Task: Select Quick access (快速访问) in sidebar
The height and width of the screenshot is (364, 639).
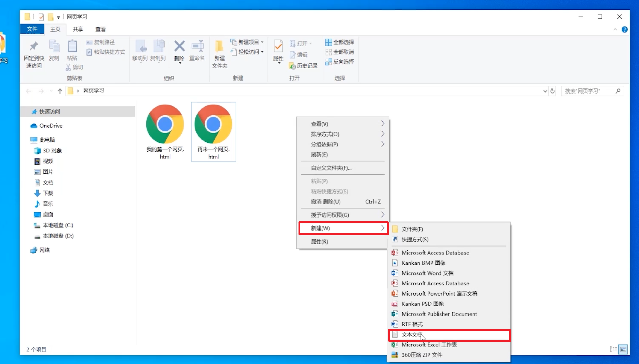Action: coord(78,111)
